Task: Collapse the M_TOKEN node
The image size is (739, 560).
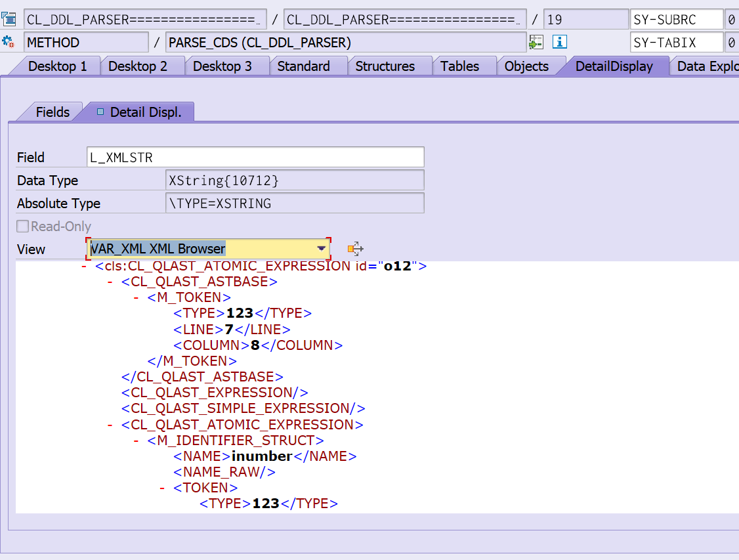Action: coord(136,298)
